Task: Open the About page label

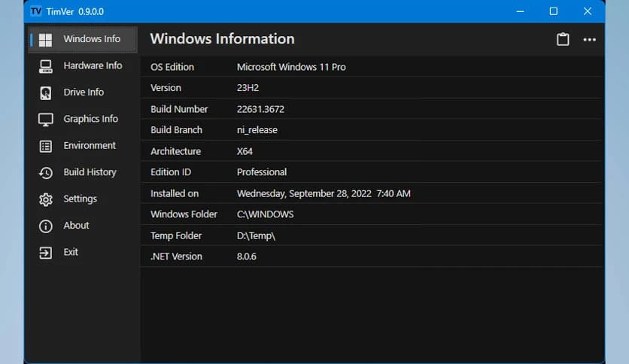Action: 76,226
